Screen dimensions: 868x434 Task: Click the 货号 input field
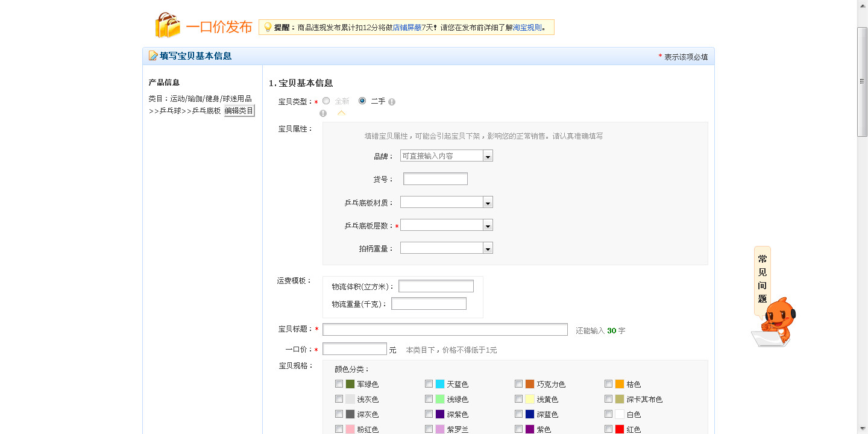435,179
